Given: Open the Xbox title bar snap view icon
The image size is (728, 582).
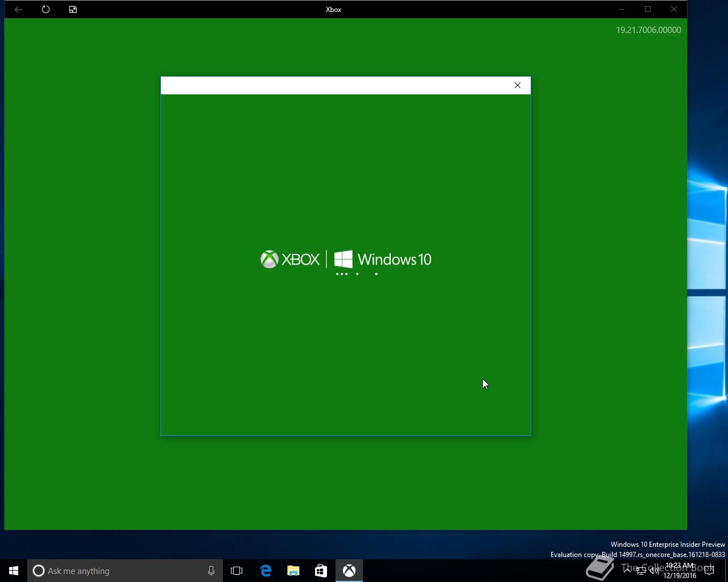Looking at the screenshot, I should pos(73,9).
